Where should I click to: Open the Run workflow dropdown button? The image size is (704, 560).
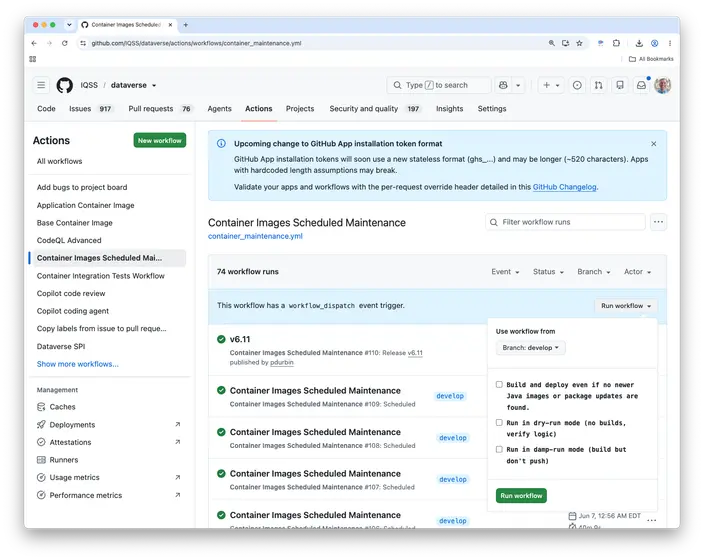[626, 305]
